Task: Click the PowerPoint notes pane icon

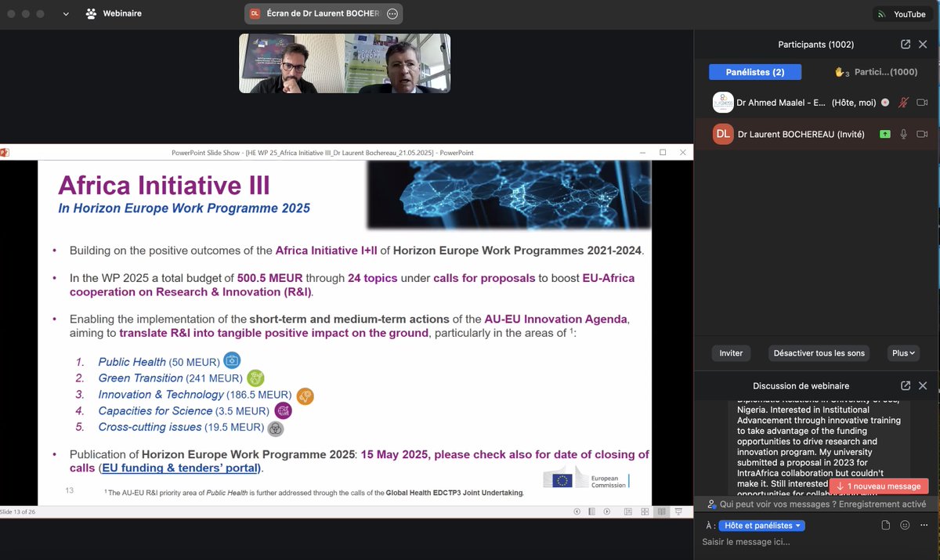Action: click(x=591, y=511)
